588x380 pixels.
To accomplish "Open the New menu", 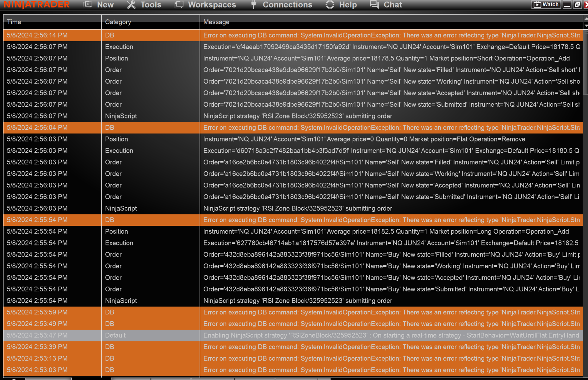I will [x=99, y=5].
